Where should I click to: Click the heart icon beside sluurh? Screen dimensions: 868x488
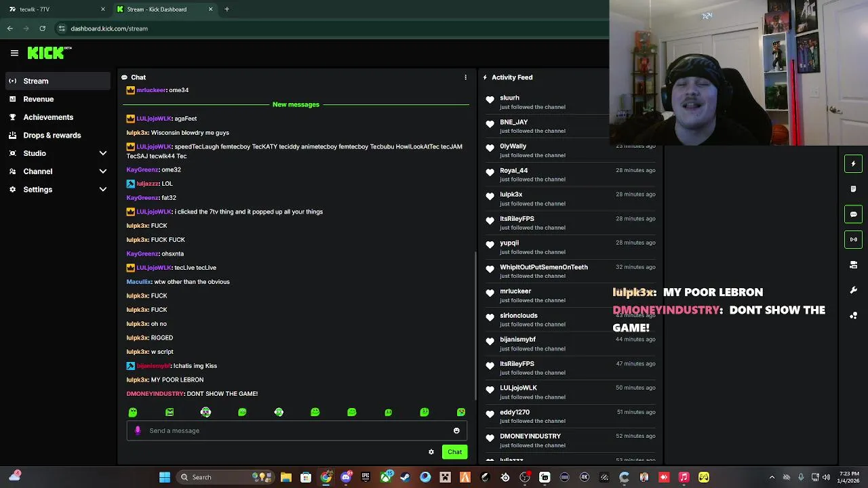490,100
